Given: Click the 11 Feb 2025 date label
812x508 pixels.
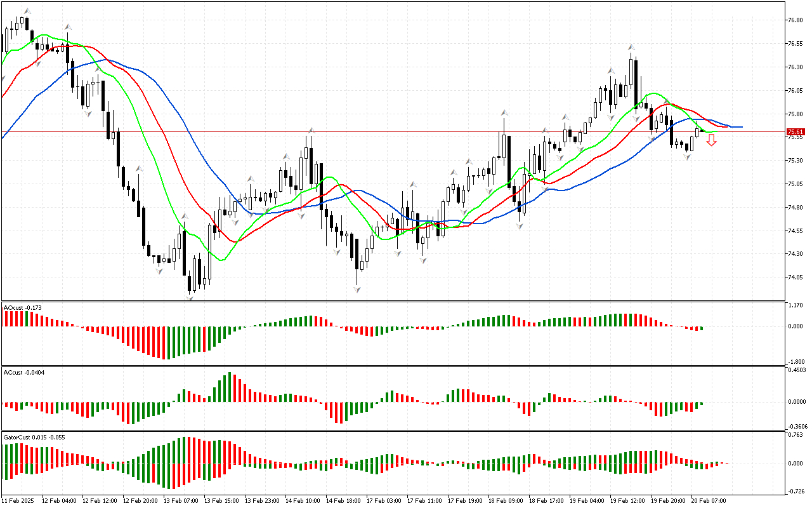Looking at the screenshot, I should coord(18,500).
